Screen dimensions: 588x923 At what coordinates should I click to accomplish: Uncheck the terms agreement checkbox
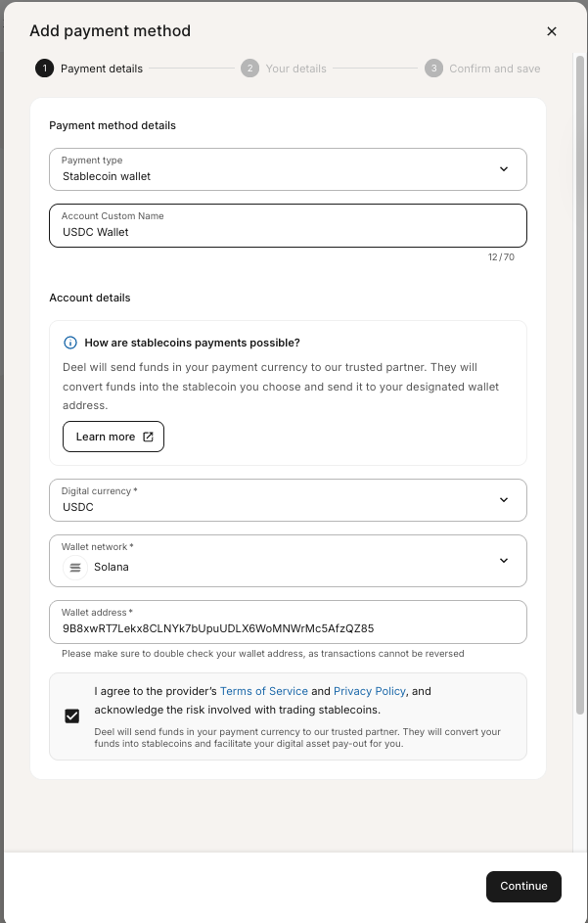tap(71, 716)
